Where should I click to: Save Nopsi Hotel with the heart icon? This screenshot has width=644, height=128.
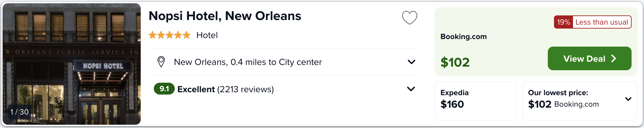pos(409,18)
